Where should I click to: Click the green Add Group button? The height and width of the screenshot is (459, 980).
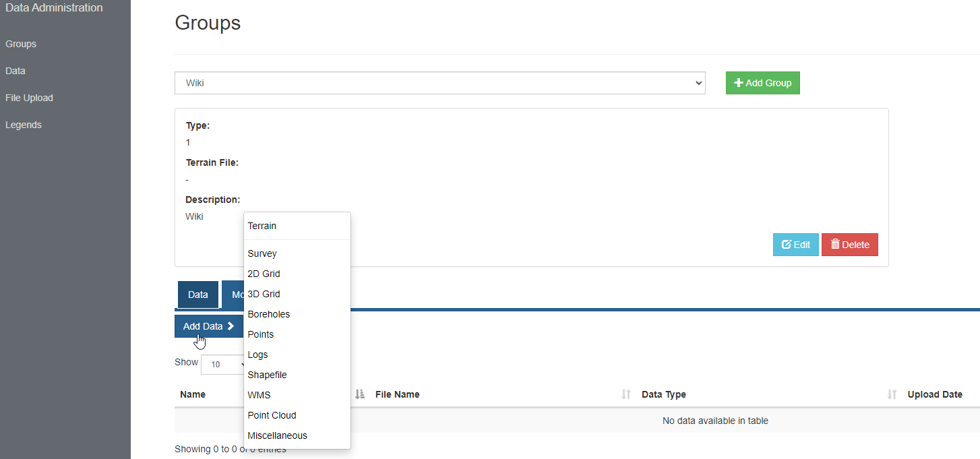[x=763, y=83]
